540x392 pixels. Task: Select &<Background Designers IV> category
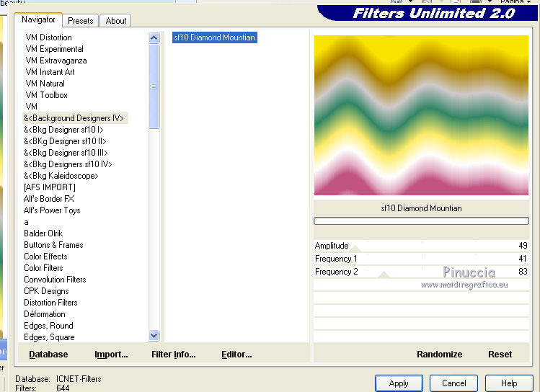(x=74, y=118)
